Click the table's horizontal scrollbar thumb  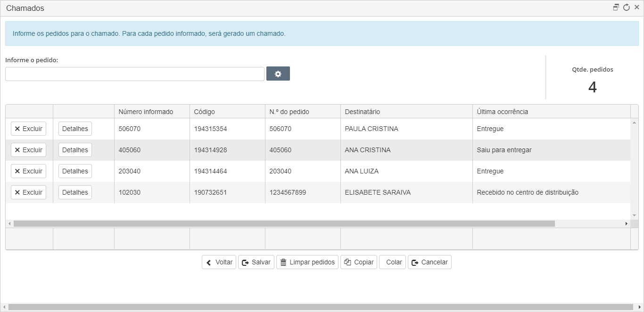[284, 223]
